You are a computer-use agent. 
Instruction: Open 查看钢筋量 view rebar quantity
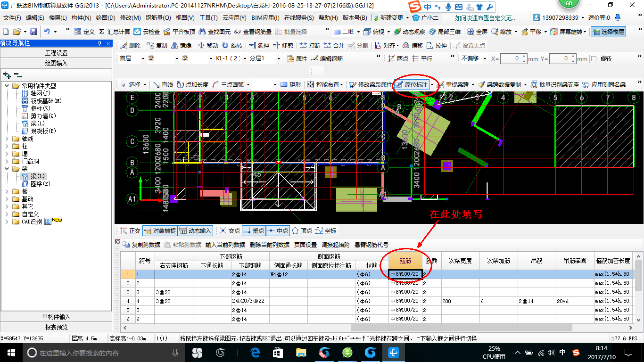(x=253, y=32)
